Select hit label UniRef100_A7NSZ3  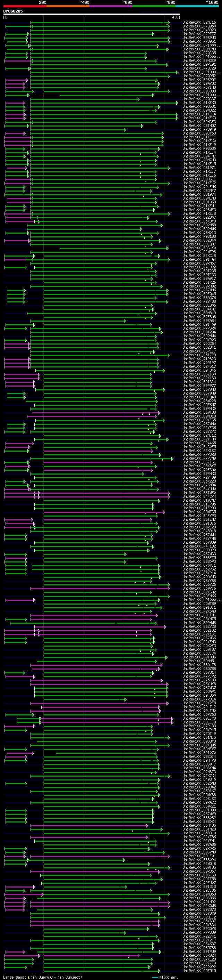[x=199, y=772]
